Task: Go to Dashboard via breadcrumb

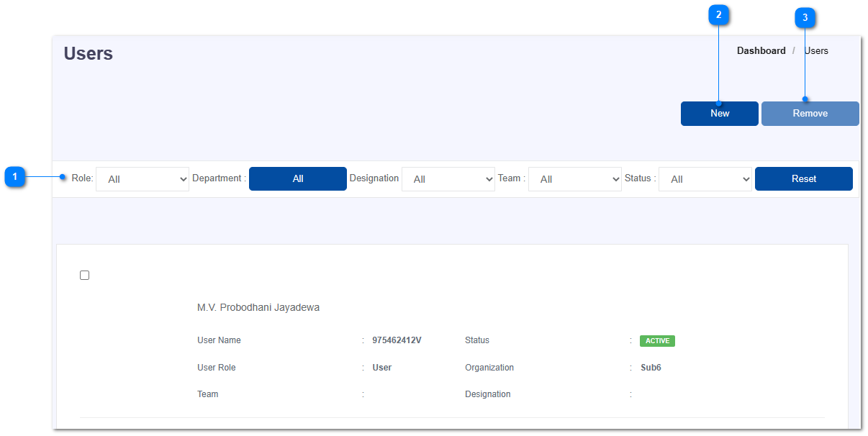Action: pos(761,51)
